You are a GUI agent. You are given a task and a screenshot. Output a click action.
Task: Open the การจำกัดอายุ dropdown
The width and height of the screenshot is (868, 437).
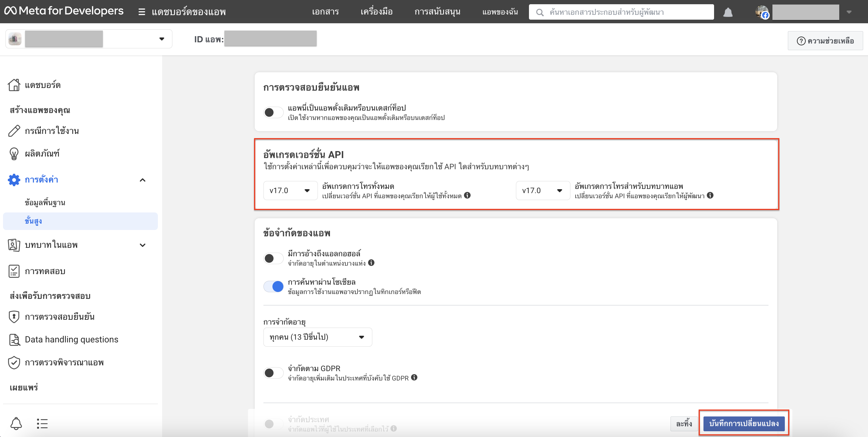[x=318, y=337]
